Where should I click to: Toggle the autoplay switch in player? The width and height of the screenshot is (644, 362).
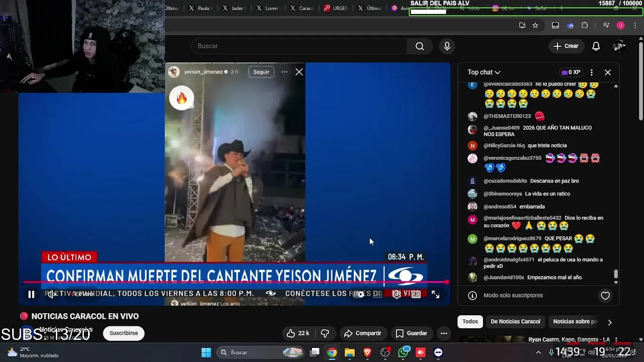359,295
